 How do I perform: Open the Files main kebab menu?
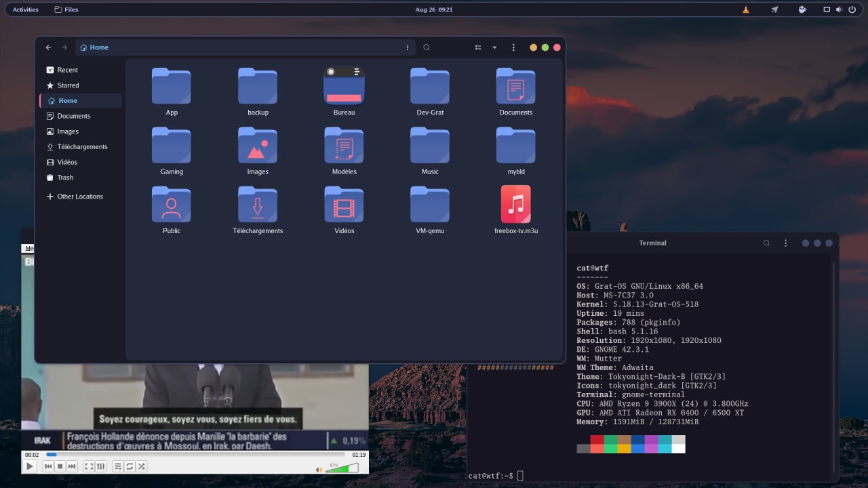pyautogui.click(x=513, y=47)
